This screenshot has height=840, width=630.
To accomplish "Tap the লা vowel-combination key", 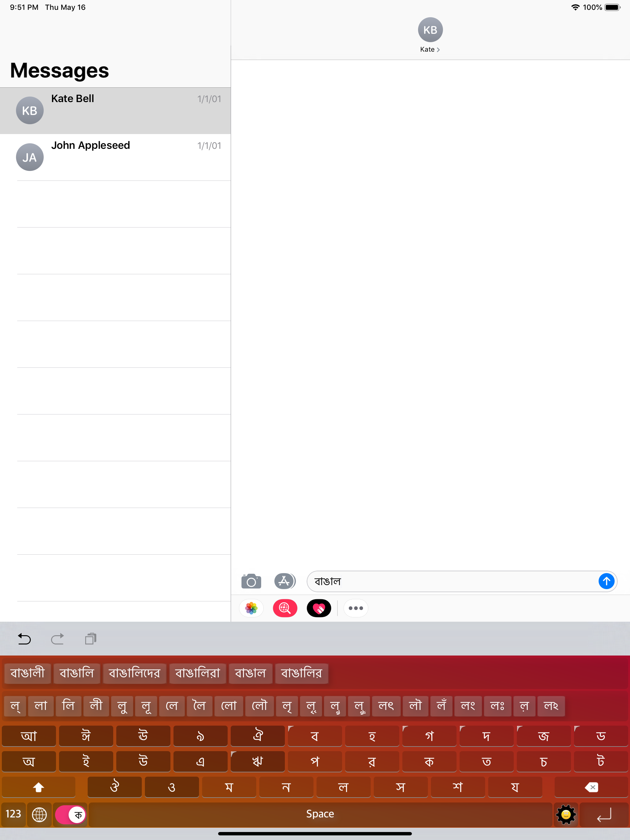I will [41, 706].
